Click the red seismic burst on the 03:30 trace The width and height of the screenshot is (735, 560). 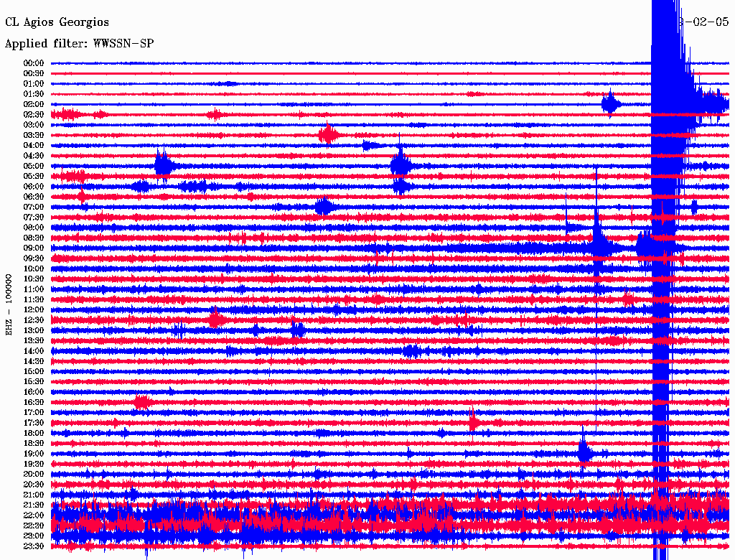(x=328, y=135)
